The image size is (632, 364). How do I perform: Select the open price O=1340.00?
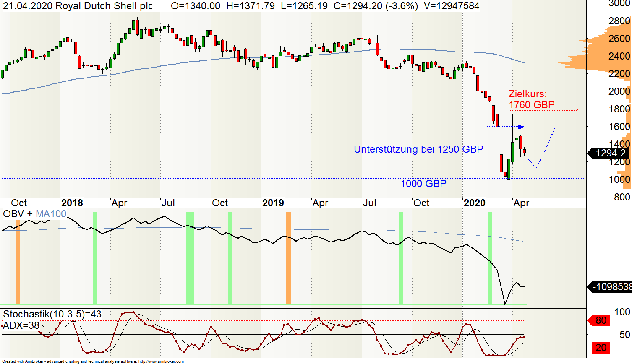coord(196,6)
